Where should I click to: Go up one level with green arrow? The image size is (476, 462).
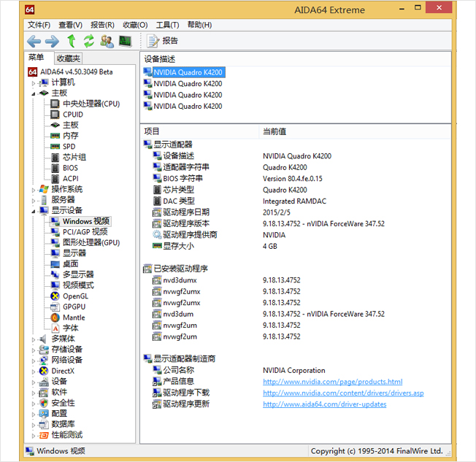72,41
